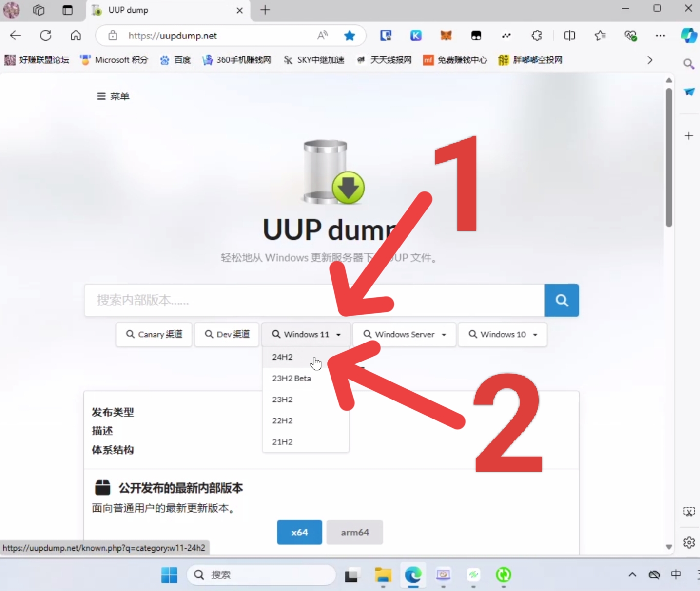This screenshot has height=591, width=700.
Task: Click the browser profile avatar
Action: coord(12,10)
